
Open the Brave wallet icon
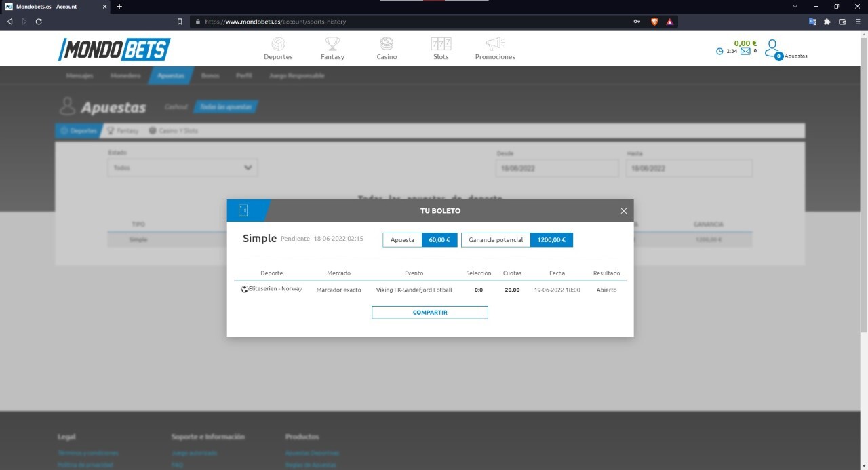click(843, 22)
